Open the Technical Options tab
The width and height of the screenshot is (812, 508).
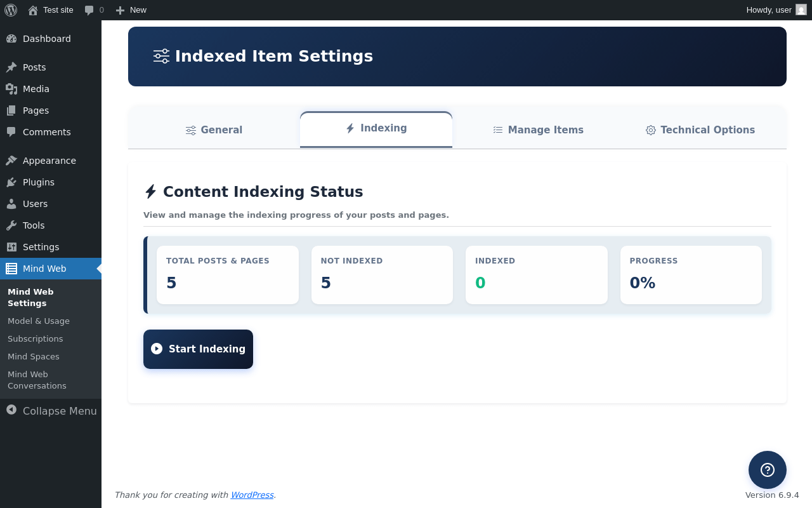click(700, 130)
